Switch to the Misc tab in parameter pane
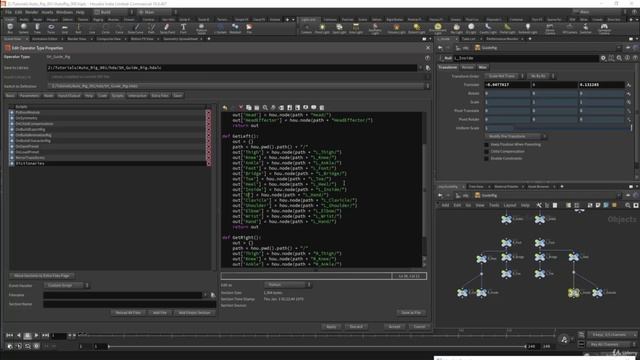This screenshot has width=640, height=360. click(x=482, y=67)
